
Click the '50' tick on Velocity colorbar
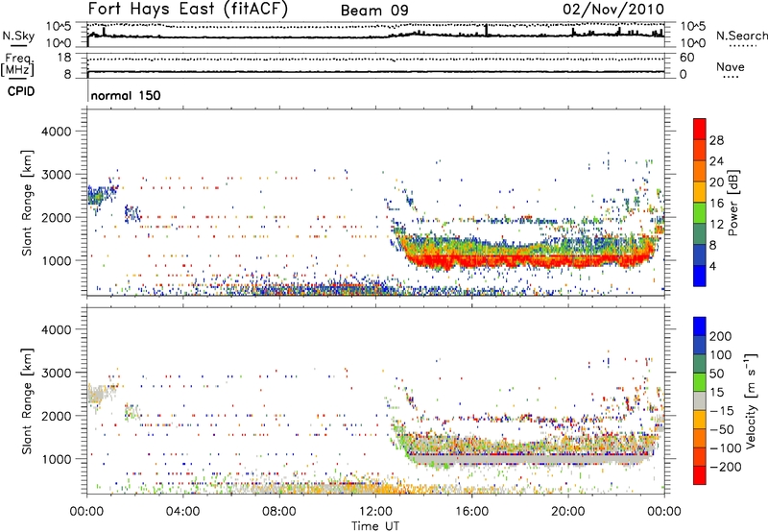pos(716,374)
